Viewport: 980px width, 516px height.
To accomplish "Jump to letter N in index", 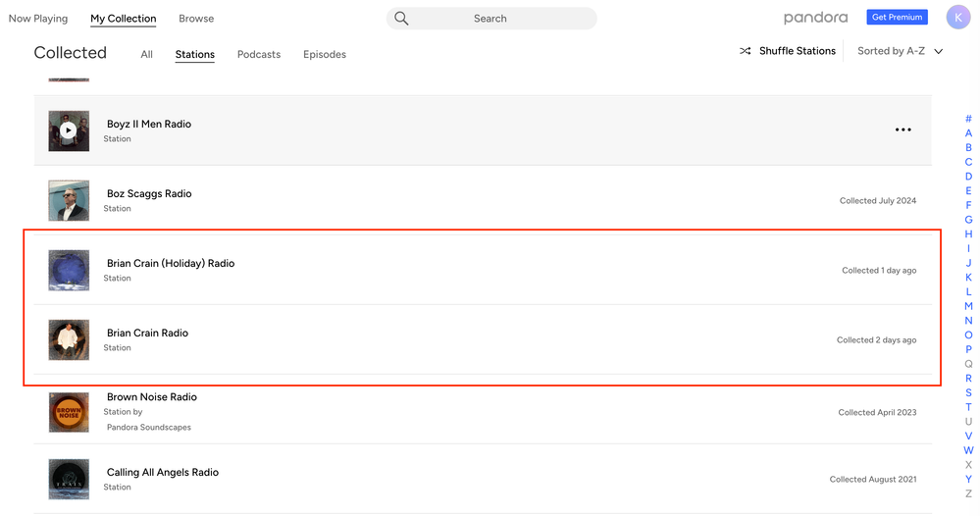I will (968, 321).
